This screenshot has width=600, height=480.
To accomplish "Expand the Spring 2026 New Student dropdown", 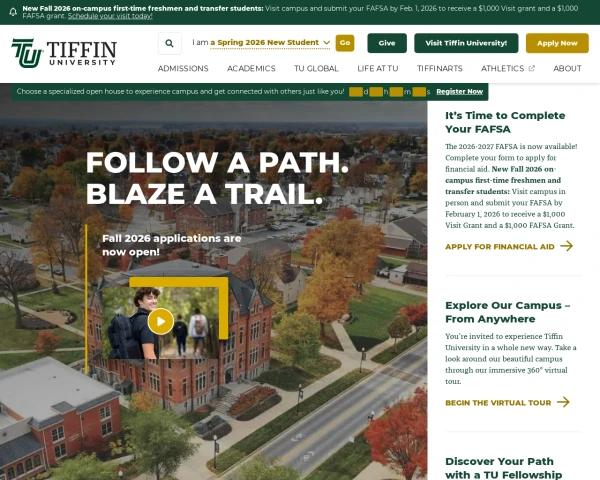I will 270,43.
